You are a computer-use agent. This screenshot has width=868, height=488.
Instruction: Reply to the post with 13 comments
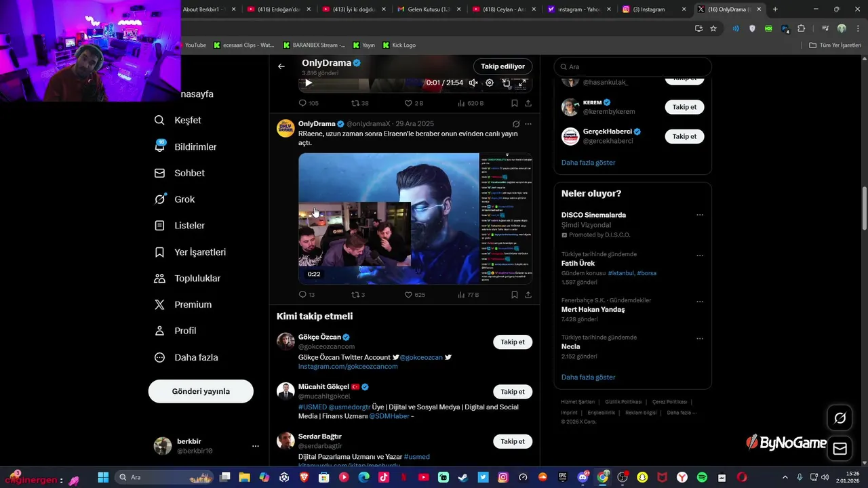tap(307, 295)
